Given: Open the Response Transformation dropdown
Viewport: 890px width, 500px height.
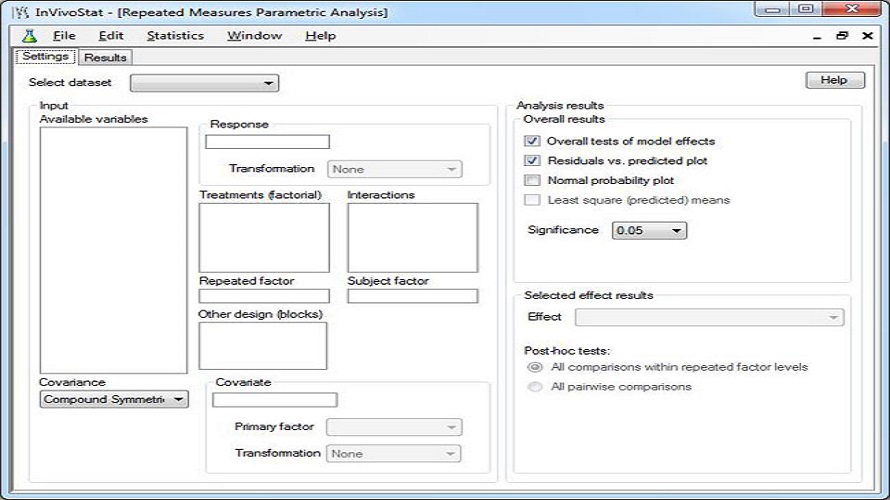Looking at the screenshot, I should point(394,169).
